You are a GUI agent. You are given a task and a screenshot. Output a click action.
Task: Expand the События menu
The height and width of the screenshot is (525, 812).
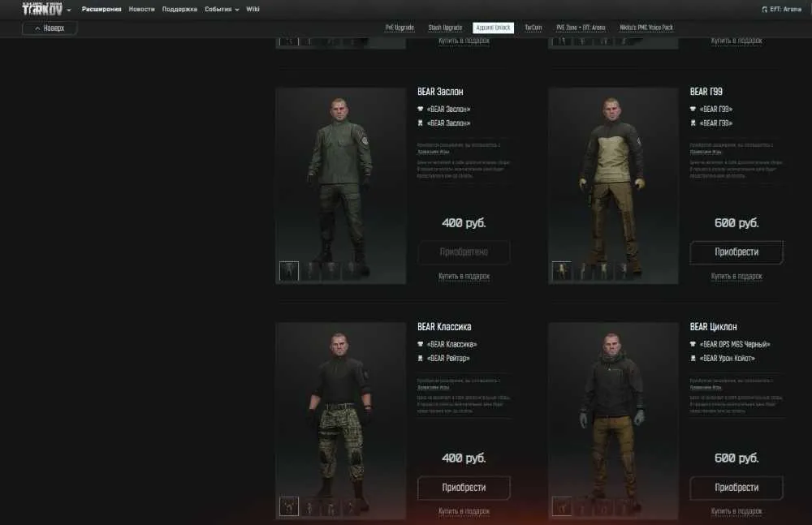[x=222, y=9]
